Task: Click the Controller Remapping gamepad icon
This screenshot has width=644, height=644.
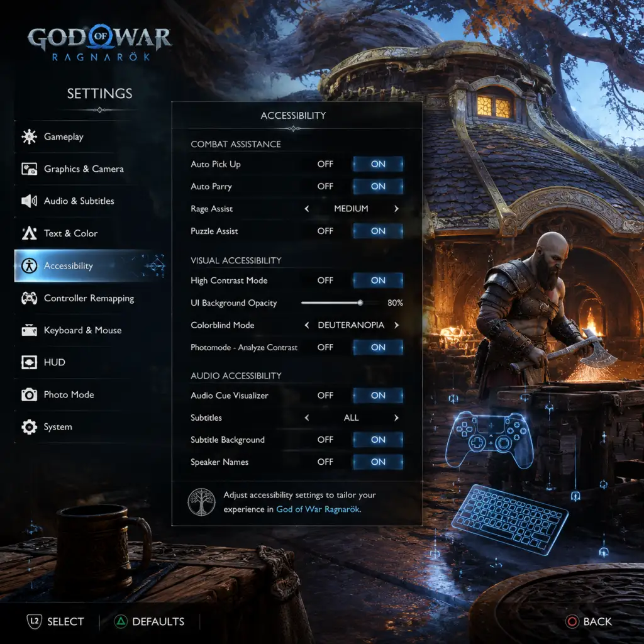Action: [29, 298]
